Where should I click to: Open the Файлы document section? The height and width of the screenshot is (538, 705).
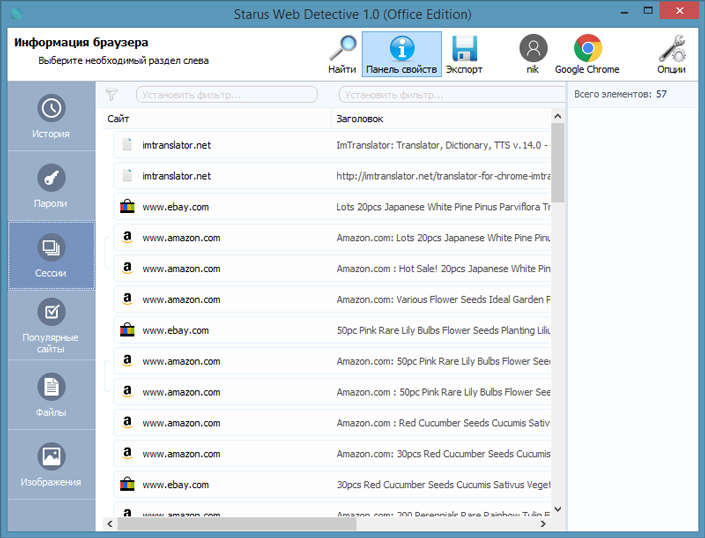click(51, 395)
